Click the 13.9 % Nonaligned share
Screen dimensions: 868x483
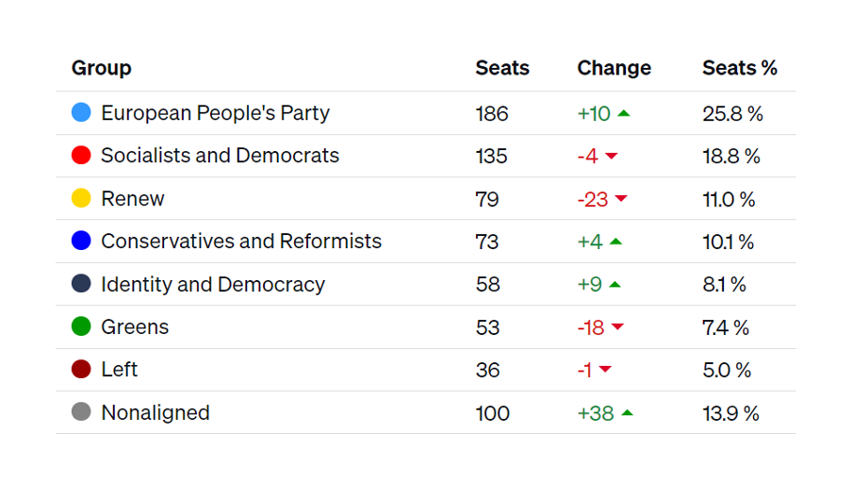(x=730, y=413)
